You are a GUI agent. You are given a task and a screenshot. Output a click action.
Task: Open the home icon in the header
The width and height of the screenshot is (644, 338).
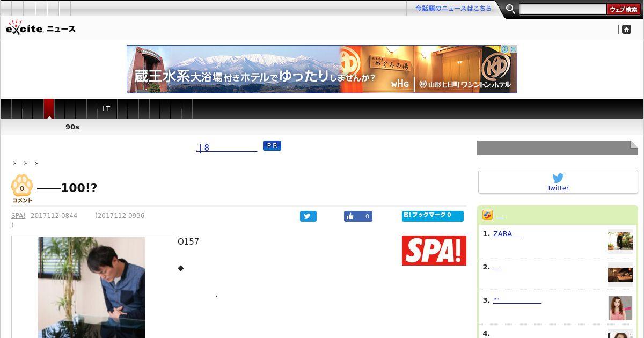pos(626,30)
